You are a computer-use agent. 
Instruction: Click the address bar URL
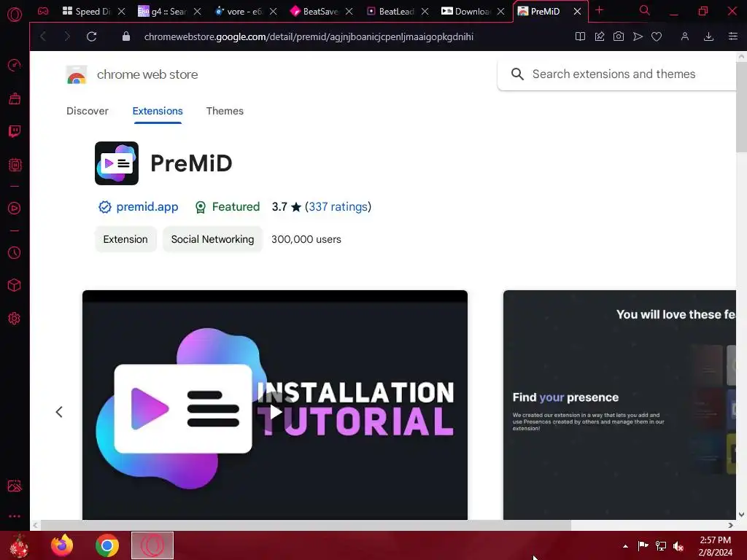point(309,36)
